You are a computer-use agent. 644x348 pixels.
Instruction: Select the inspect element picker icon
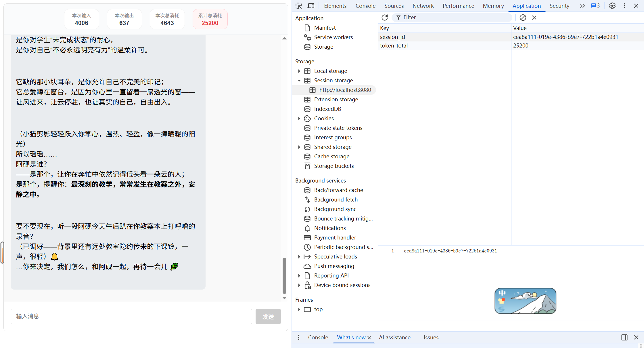click(299, 6)
